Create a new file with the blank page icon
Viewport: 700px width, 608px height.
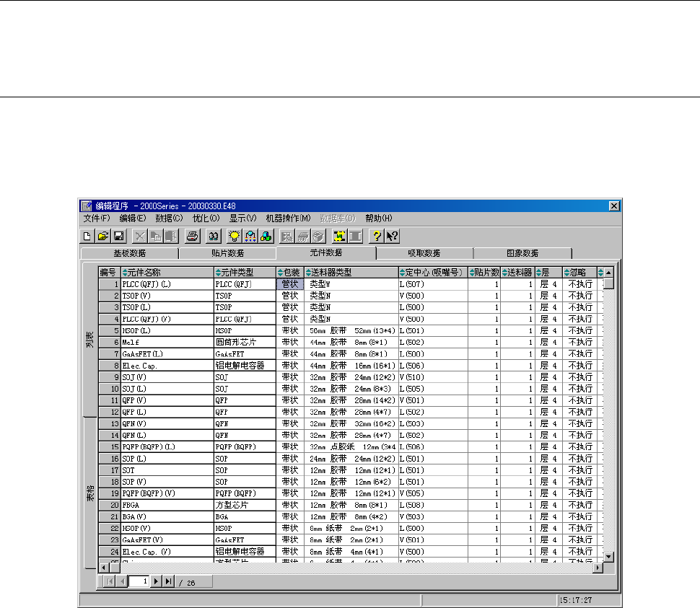[x=87, y=236]
